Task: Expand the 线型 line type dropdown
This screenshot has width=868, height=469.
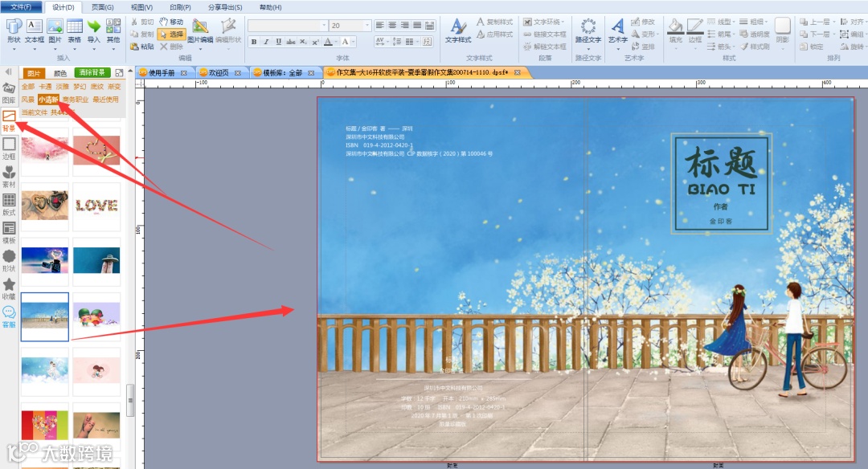Action: tap(734, 22)
